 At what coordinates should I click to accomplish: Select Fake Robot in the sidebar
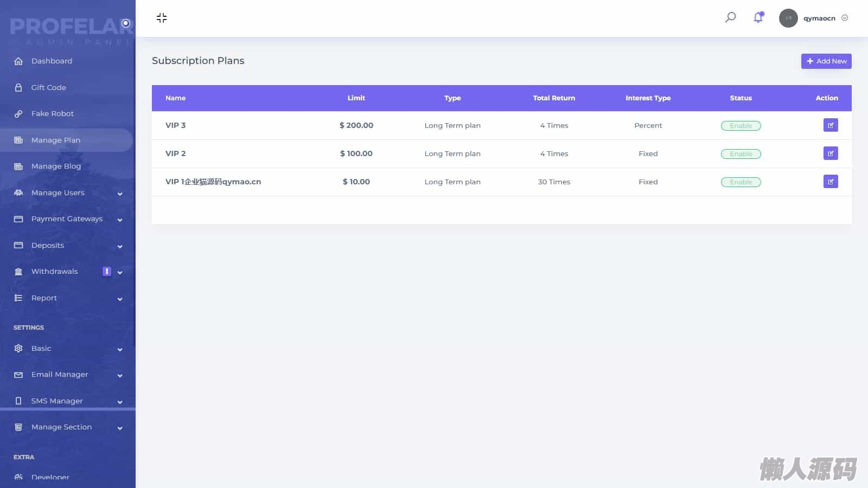point(52,114)
